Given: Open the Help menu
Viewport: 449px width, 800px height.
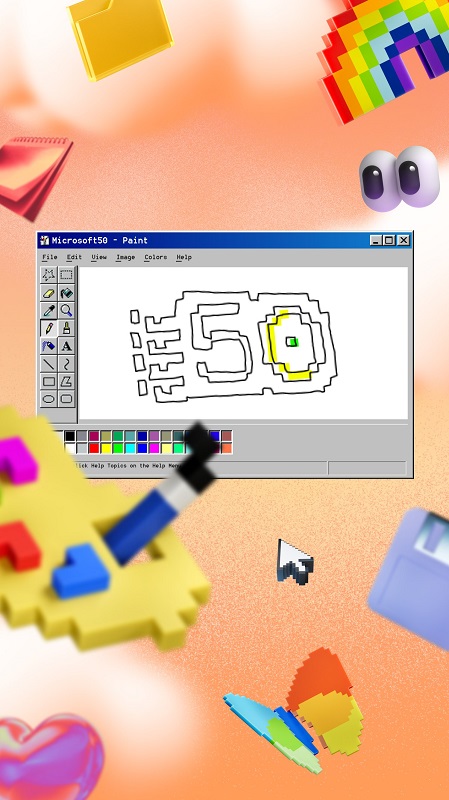Looking at the screenshot, I should coord(184,257).
